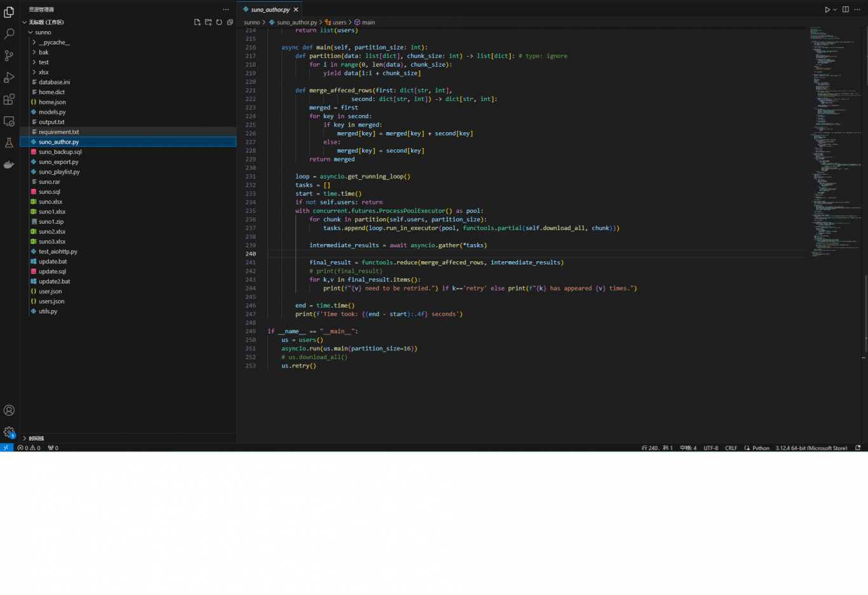Close the suno_author.py tab
This screenshot has height=595, width=868.
(x=296, y=10)
